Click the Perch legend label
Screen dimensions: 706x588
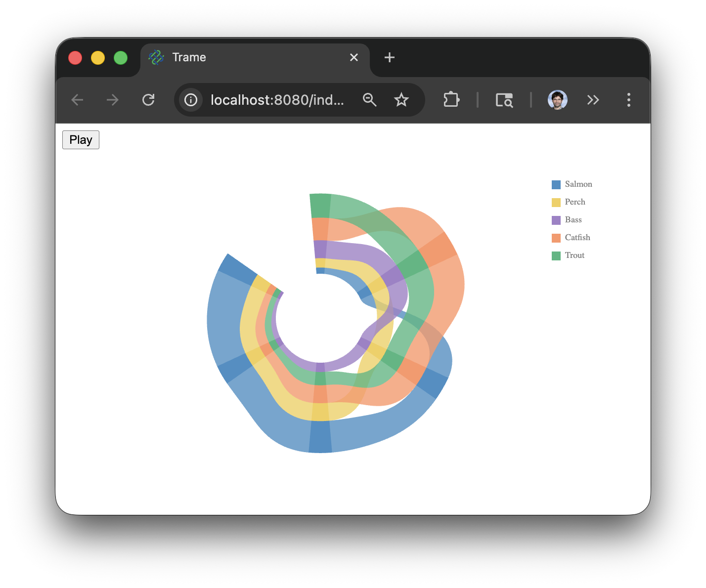coord(575,202)
